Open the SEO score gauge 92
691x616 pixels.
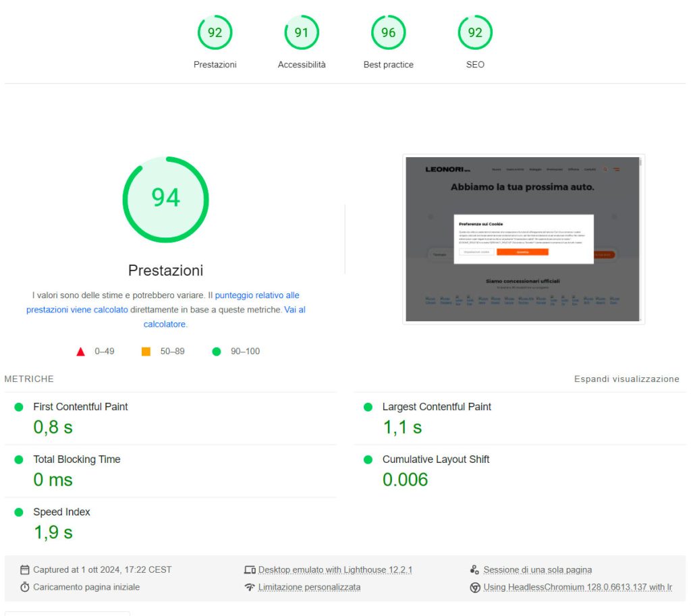(x=475, y=33)
